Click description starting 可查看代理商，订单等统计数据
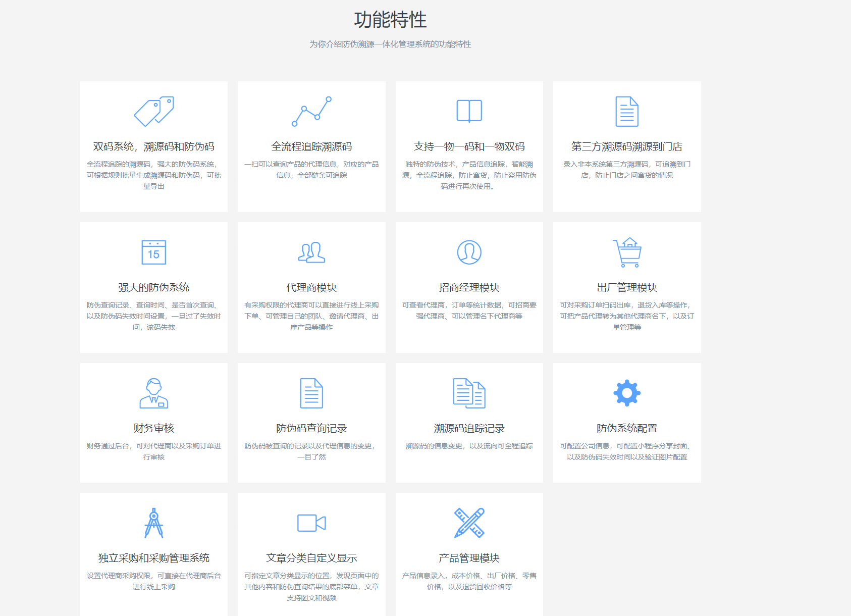Viewport: 851px width, 616px height. click(x=469, y=311)
